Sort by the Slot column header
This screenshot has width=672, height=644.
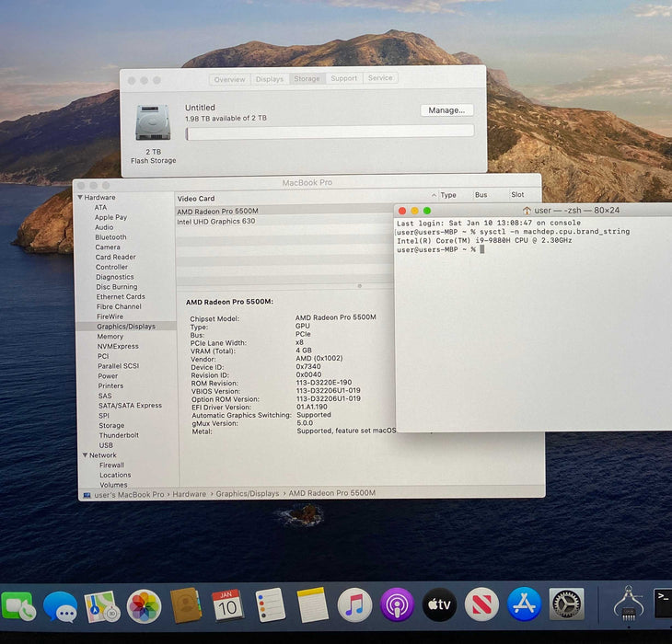coord(517,194)
